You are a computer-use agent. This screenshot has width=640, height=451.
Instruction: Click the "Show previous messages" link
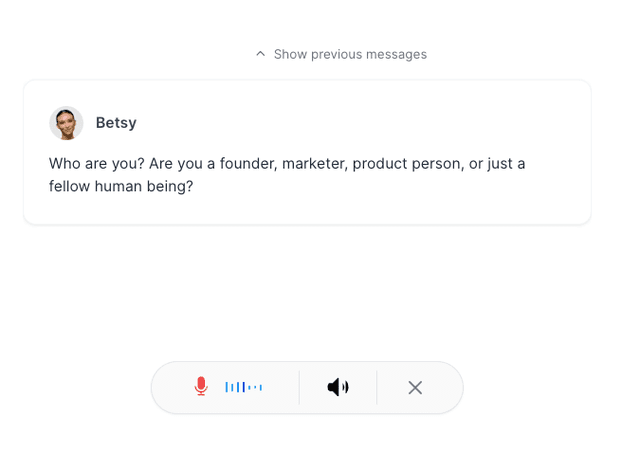349,54
